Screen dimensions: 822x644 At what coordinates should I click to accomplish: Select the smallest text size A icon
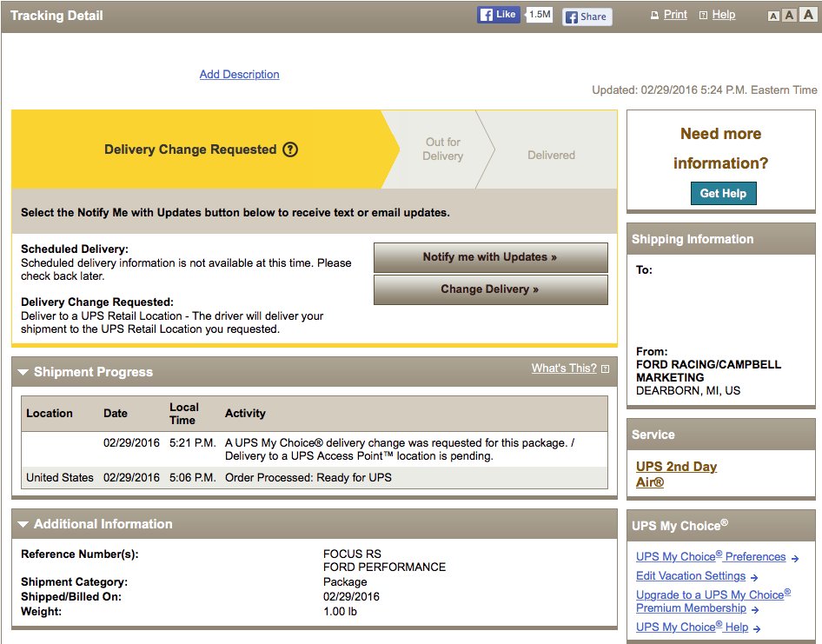[x=773, y=16]
